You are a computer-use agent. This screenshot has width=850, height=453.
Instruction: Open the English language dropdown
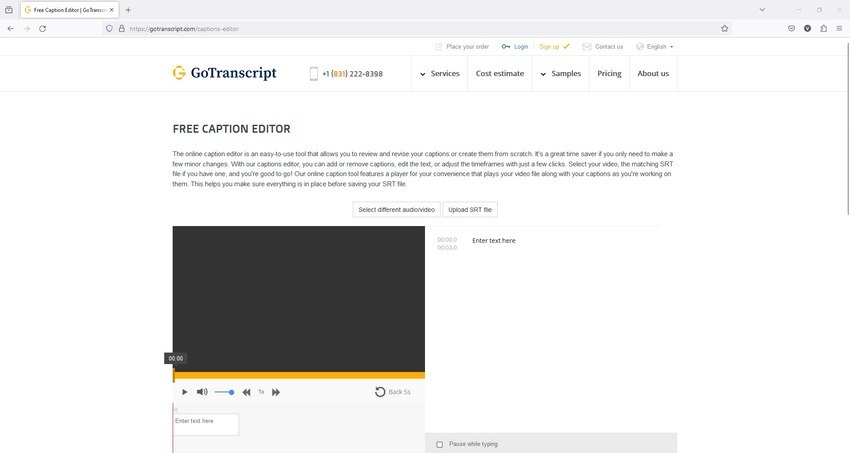[x=655, y=47]
